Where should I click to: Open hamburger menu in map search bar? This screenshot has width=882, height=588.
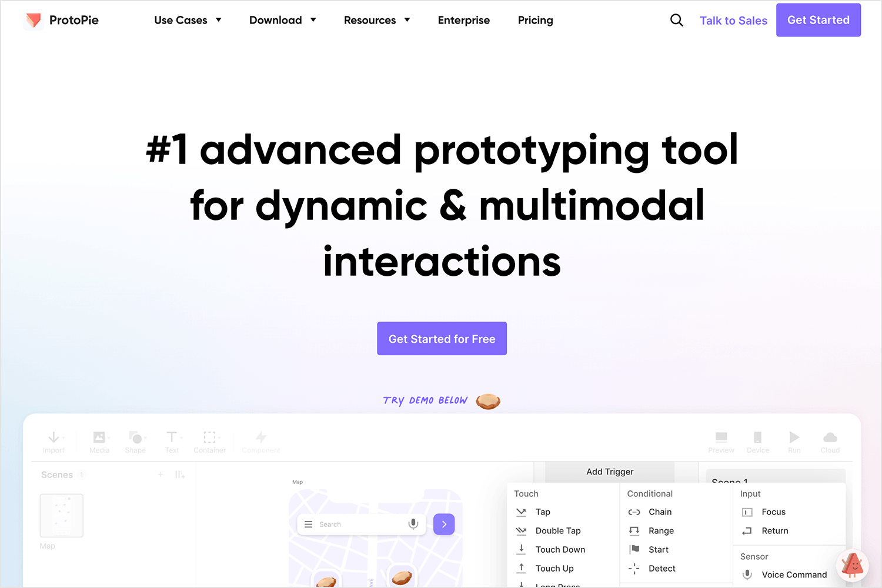308,524
